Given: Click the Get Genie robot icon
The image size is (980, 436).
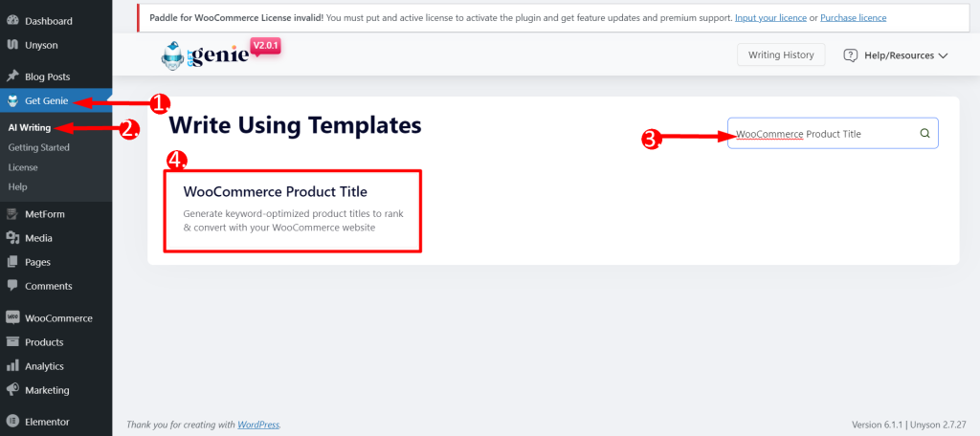Looking at the screenshot, I should point(12,101).
